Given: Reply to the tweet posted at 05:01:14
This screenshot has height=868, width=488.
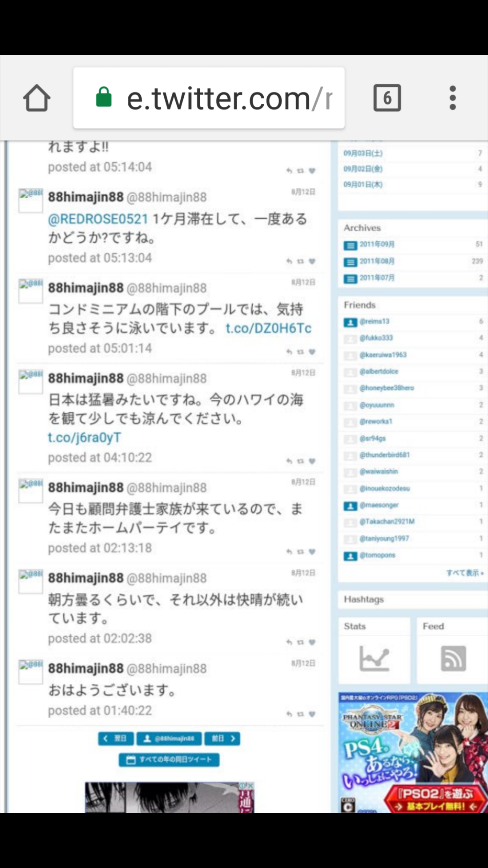Looking at the screenshot, I should (289, 352).
